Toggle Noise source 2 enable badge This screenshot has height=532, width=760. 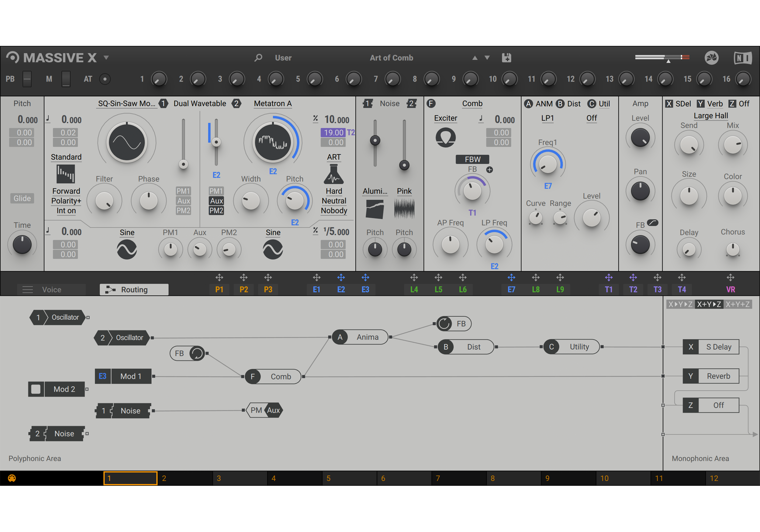tap(411, 104)
